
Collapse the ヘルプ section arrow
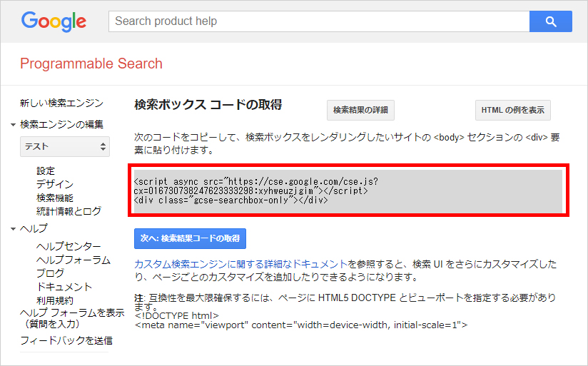(x=13, y=229)
